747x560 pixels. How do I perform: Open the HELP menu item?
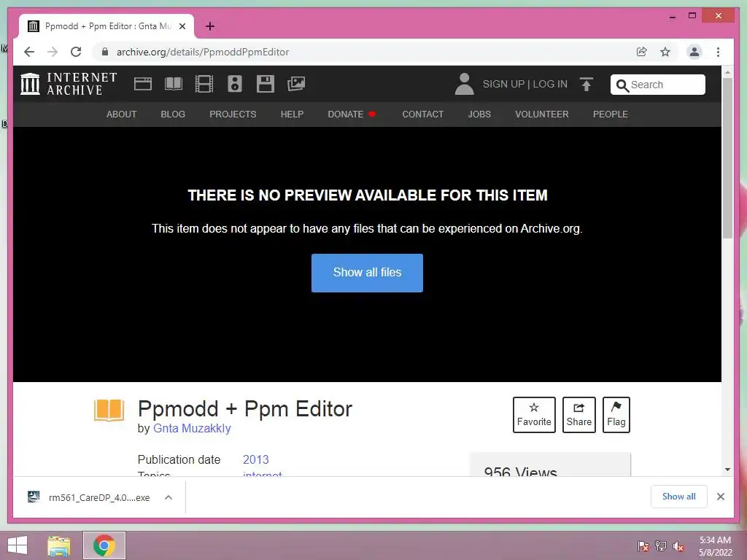pos(292,114)
